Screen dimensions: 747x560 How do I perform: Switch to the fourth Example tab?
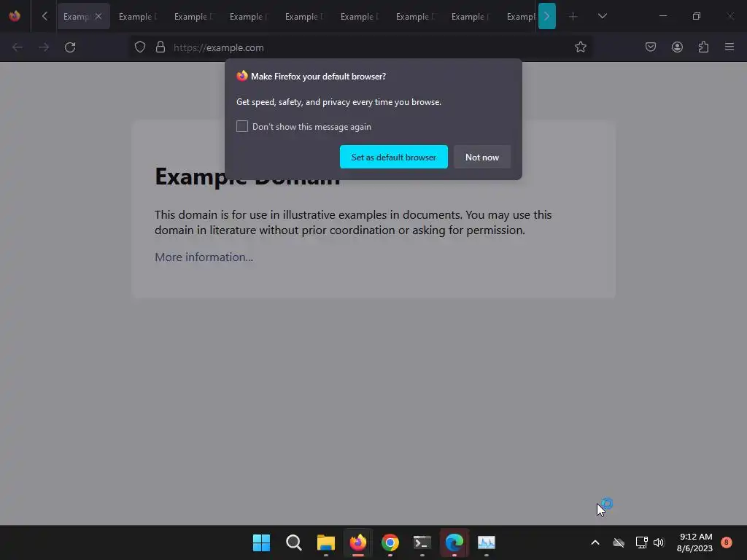249,16
